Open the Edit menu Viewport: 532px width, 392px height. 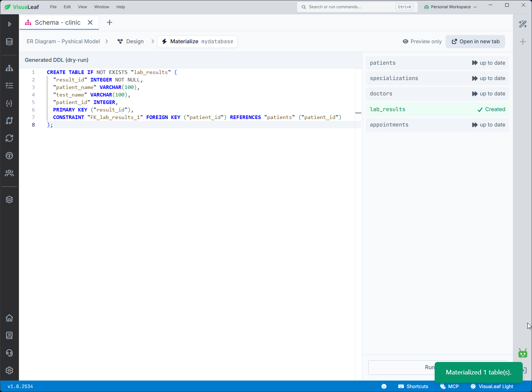[67, 7]
